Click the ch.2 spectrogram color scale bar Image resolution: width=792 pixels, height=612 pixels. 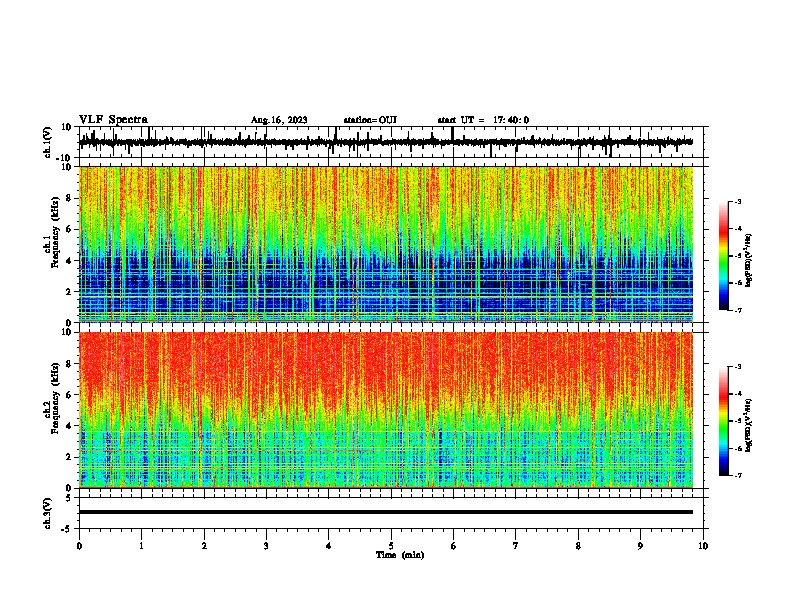pyautogui.click(x=724, y=421)
